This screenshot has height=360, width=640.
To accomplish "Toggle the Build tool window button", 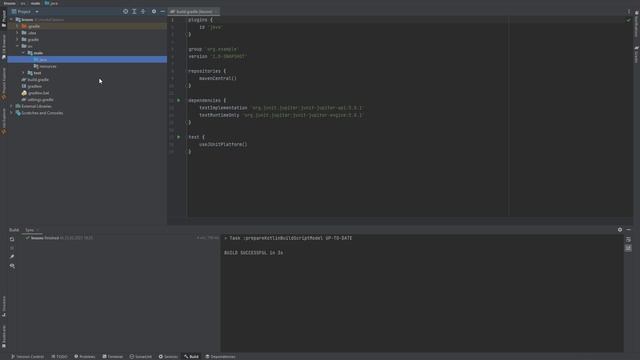I will click(x=191, y=357).
